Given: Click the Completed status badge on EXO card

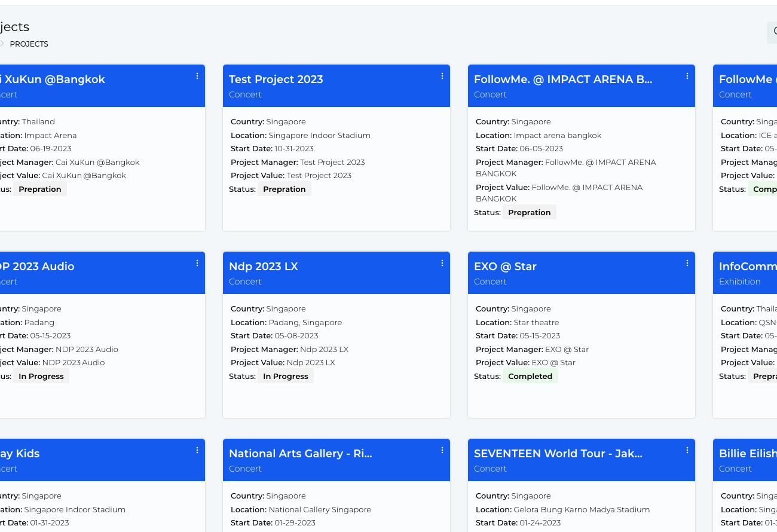Looking at the screenshot, I should tap(530, 377).
